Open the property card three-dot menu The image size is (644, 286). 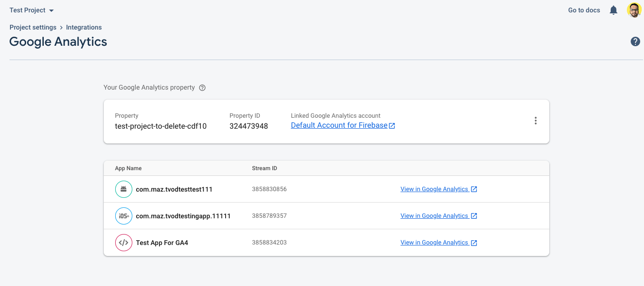coord(535,121)
